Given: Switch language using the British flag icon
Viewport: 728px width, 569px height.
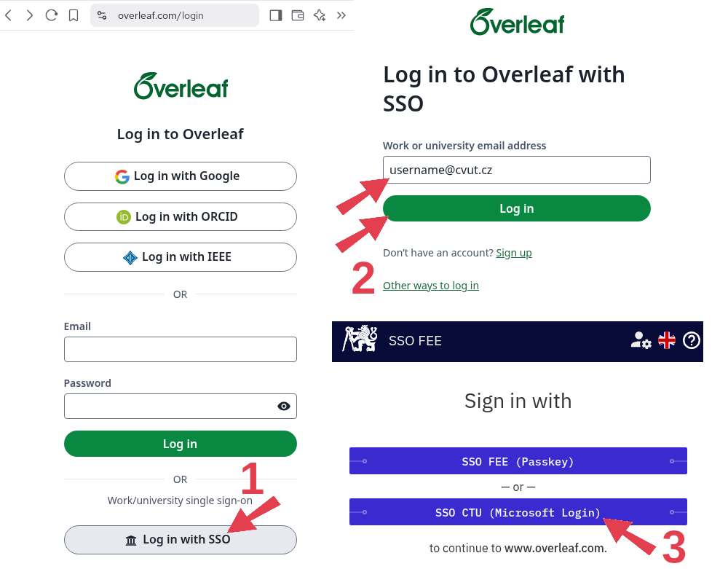Looking at the screenshot, I should [x=666, y=340].
